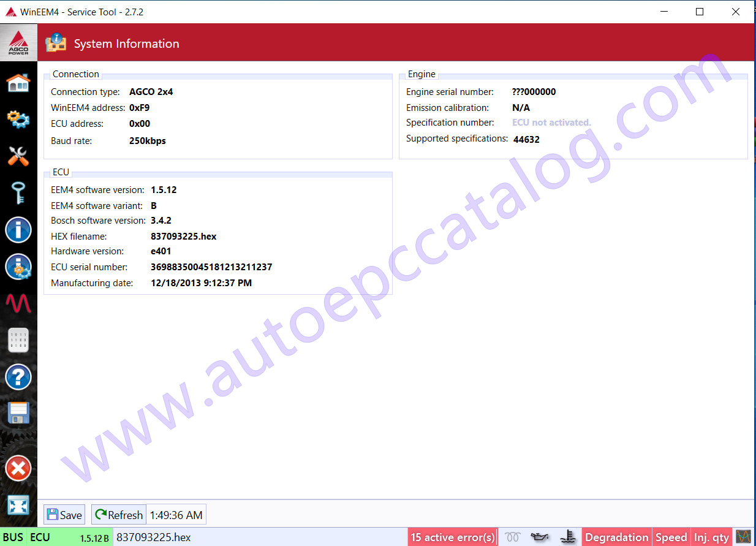Click the Speed status indicator
This screenshot has width=756, height=546.
(671, 537)
